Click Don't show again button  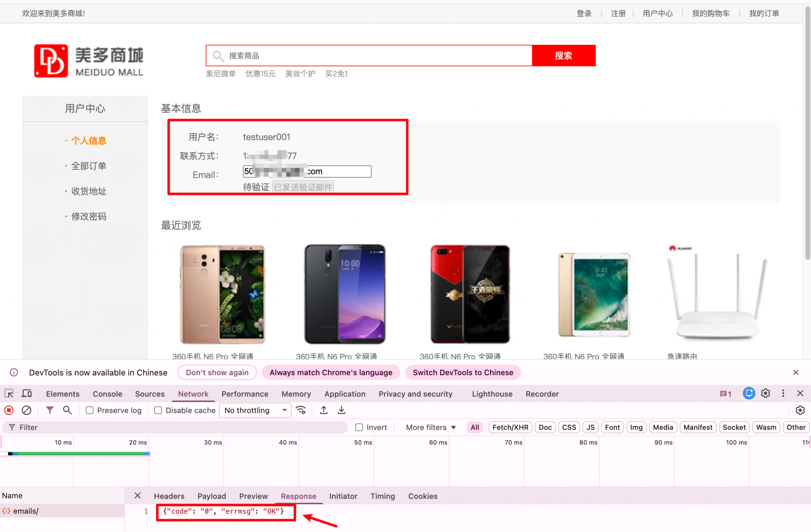coord(217,373)
